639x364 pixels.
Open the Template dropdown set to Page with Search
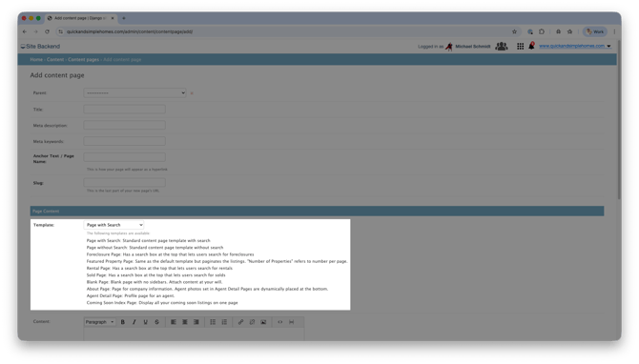click(113, 225)
